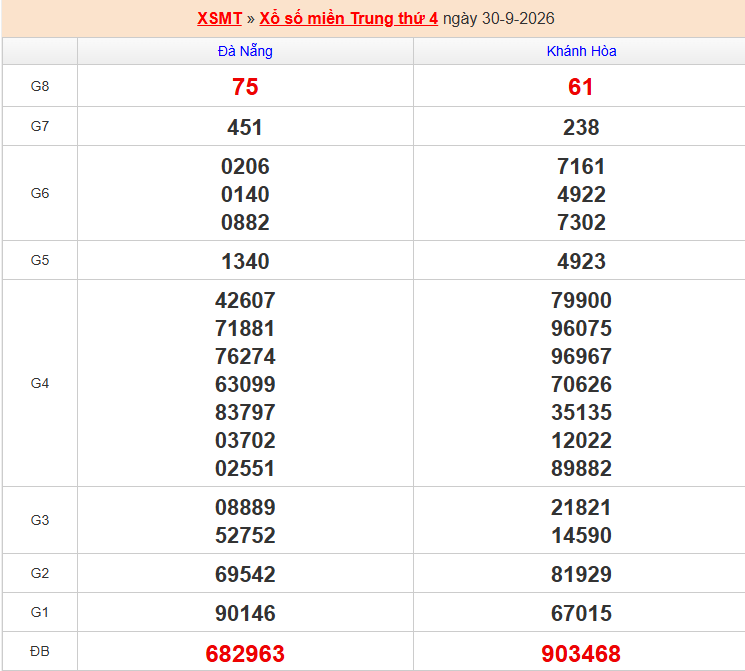Click the G5 number 1340
The width and height of the screenshot is (745, 671).
click(245, 261)
